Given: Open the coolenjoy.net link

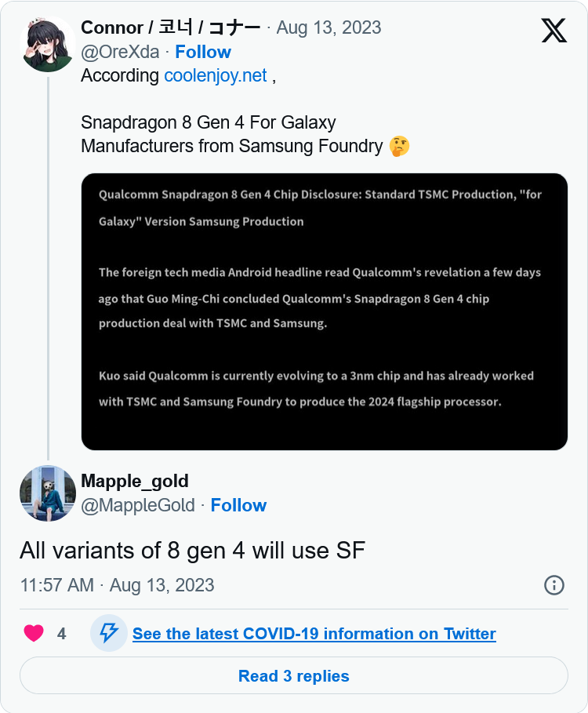Looking at the screenshot, I should [216, 75].
